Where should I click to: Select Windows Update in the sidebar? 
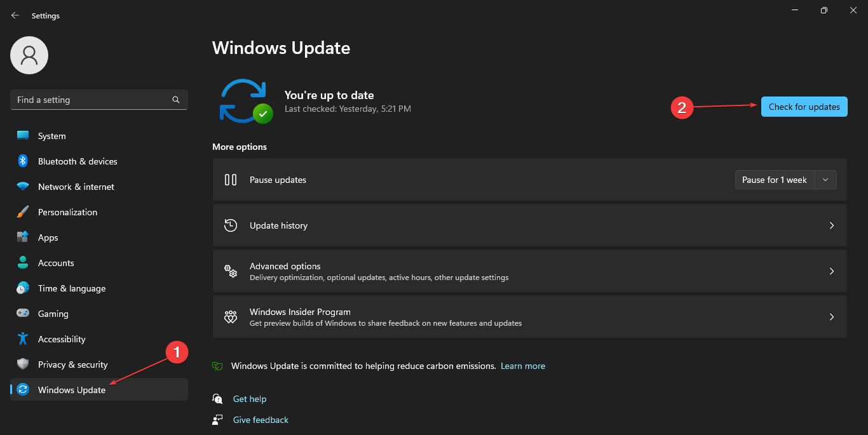(71, 389)
